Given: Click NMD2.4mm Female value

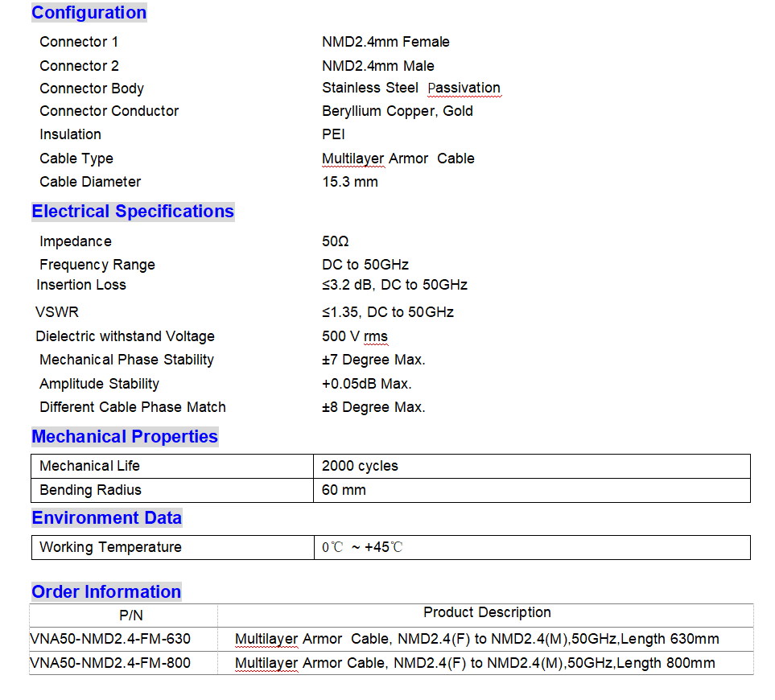Looking at the screenshot, I should point(385,42).
